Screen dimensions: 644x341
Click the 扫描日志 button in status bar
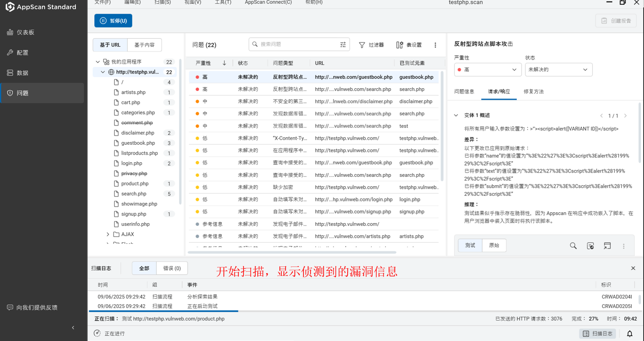coord(598,333)
